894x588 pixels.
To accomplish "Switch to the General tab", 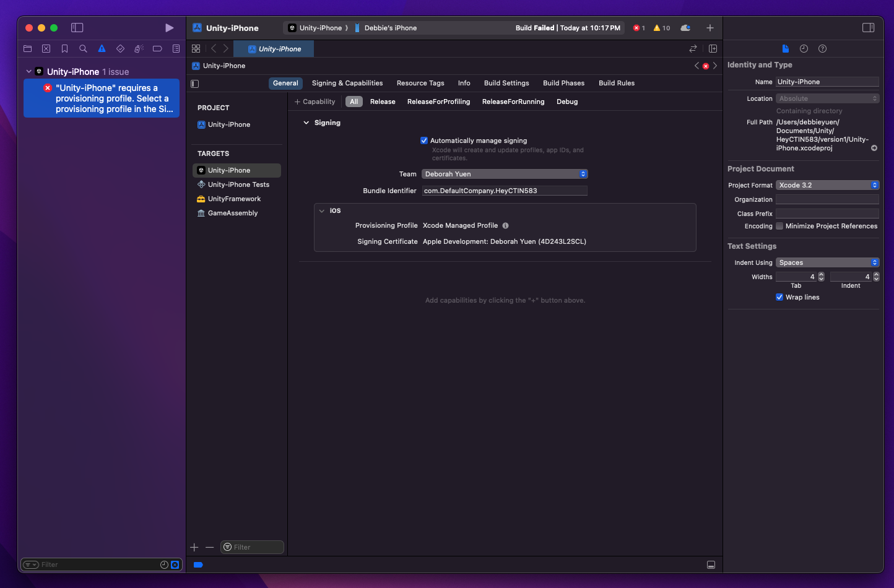I will (285, 83).
